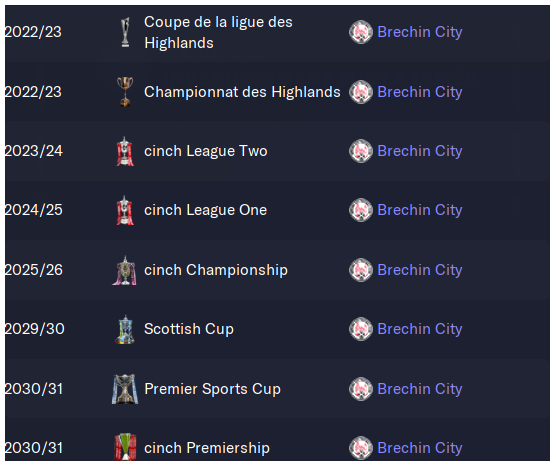Open Brechin City link for Coupe de la ligue
Screen dimensions: 556x467
420,32
